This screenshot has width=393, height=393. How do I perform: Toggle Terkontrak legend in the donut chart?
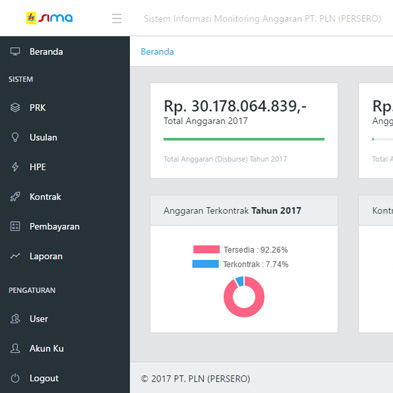[240, 264]
